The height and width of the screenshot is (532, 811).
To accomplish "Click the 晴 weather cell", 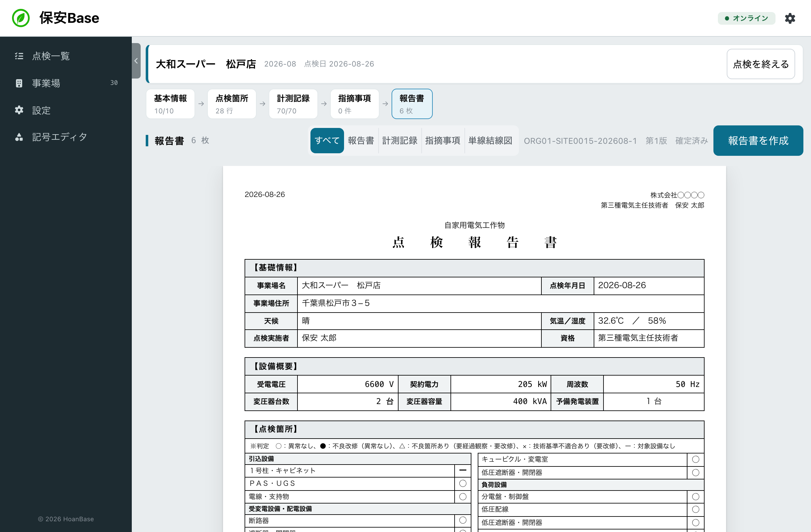I will coord(419,321).
